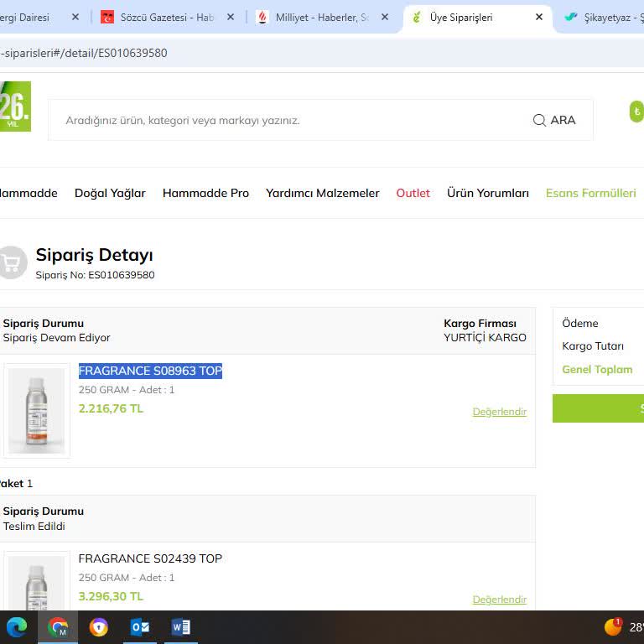Click Değerlendir for FRAGRANCE S08963 TOP
This screenshot has height=644, width=644.
(500, 412)
